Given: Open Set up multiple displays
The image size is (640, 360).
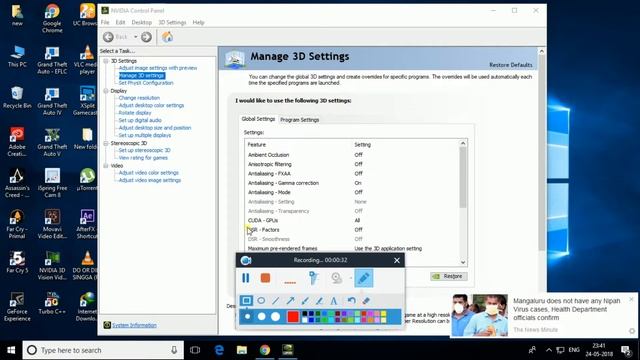Looking at the screenshot, I should point(144,135).
